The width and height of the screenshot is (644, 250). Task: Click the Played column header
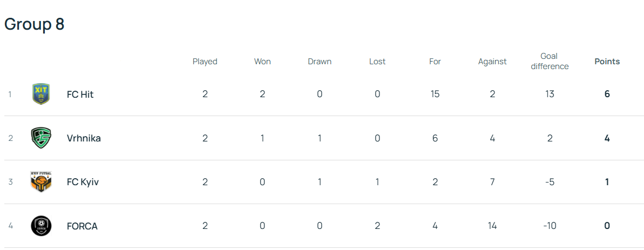click(x=205, y=62)
